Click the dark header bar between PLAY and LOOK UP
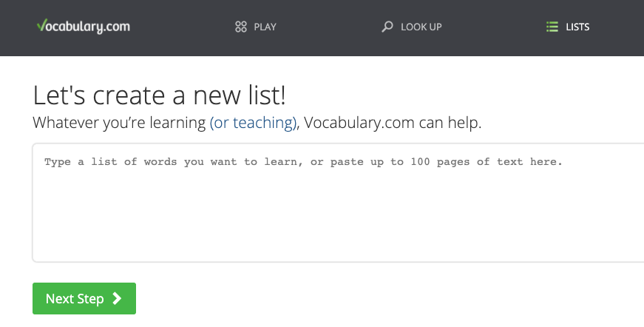The width and height of the screenshot is (644, 327). [x=328, y=27]
